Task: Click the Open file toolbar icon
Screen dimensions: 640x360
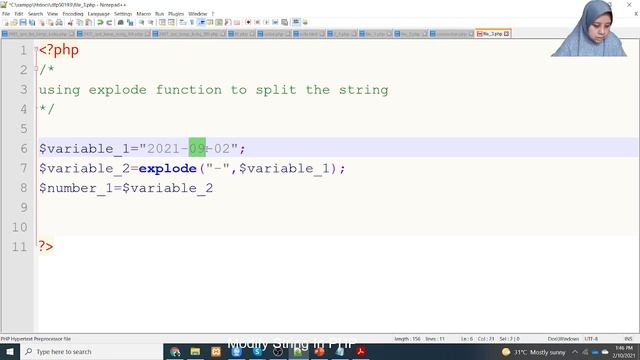Action: point(14,22)
